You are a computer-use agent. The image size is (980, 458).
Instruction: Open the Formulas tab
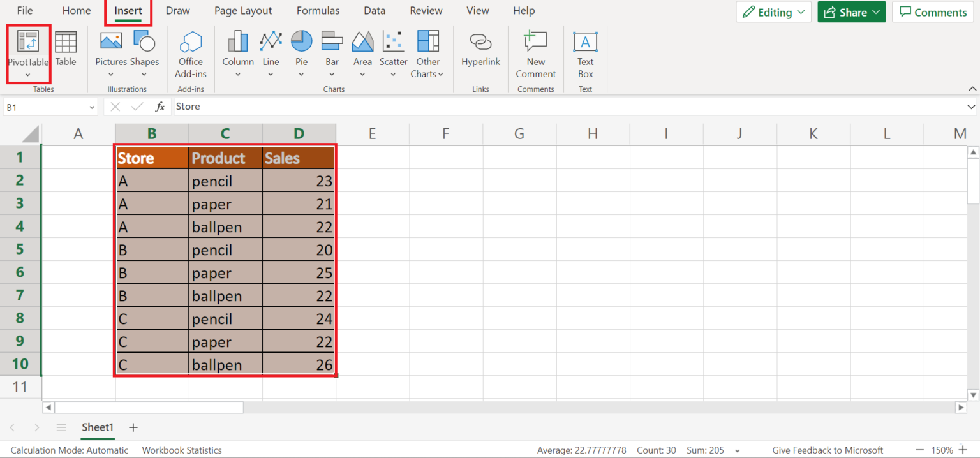tap(318, 10)
